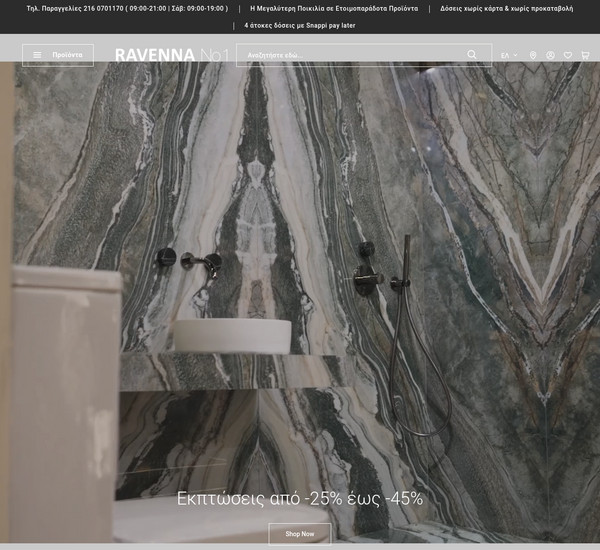
Task: Click the Εκπτώσεις από -25% έως -45% headline
Action: coord(300,499)
